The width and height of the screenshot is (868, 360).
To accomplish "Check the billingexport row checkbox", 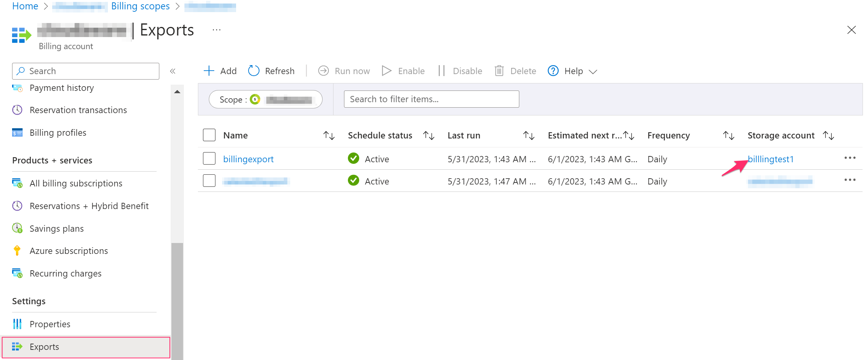I will (x=209, y=159).
